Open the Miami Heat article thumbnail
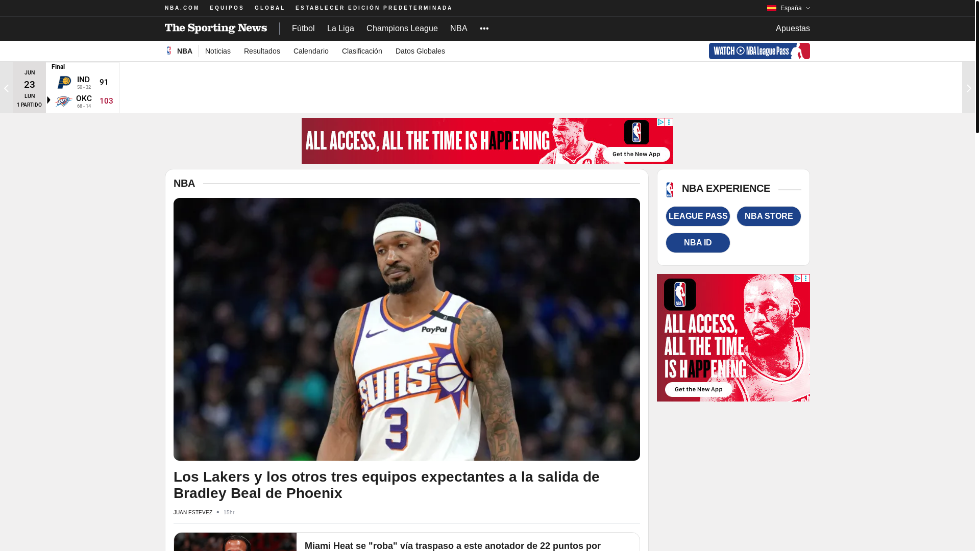Image resolution: width=980 pixels, height=551 pixels. [235, 542]
